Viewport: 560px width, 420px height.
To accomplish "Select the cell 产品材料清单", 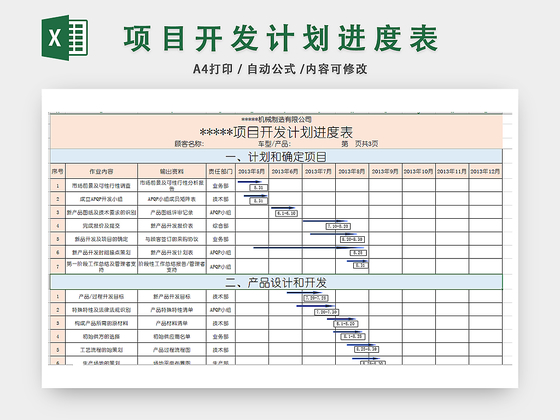I will tap(172, 323).
